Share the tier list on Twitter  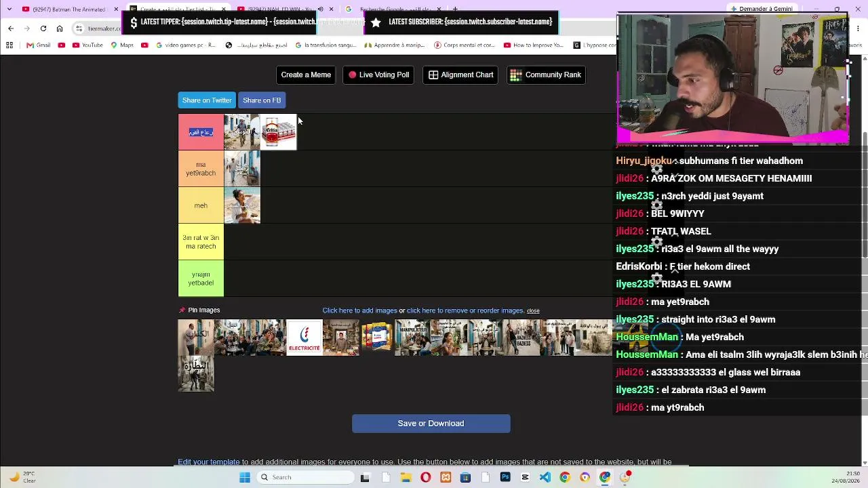click(x=207, y=100)
